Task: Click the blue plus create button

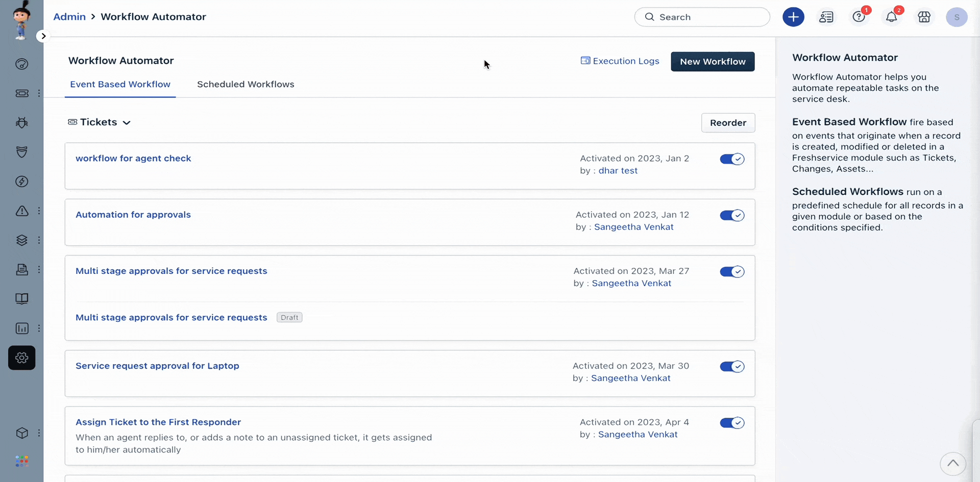Action: 793,17
